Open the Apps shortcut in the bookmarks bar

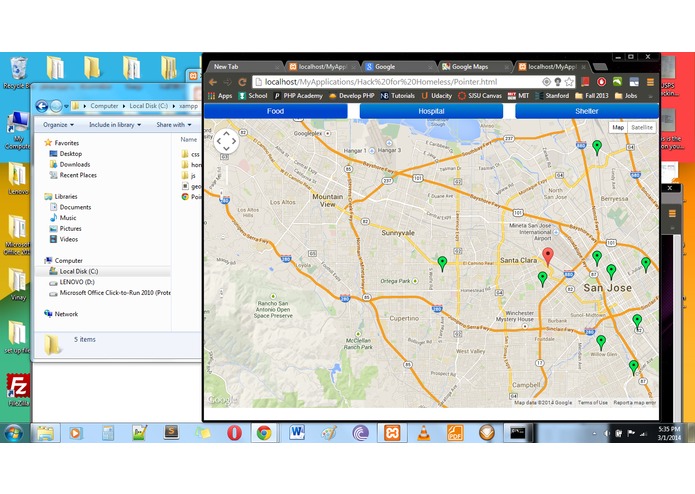pyautogui.click(x=220, y=96)
